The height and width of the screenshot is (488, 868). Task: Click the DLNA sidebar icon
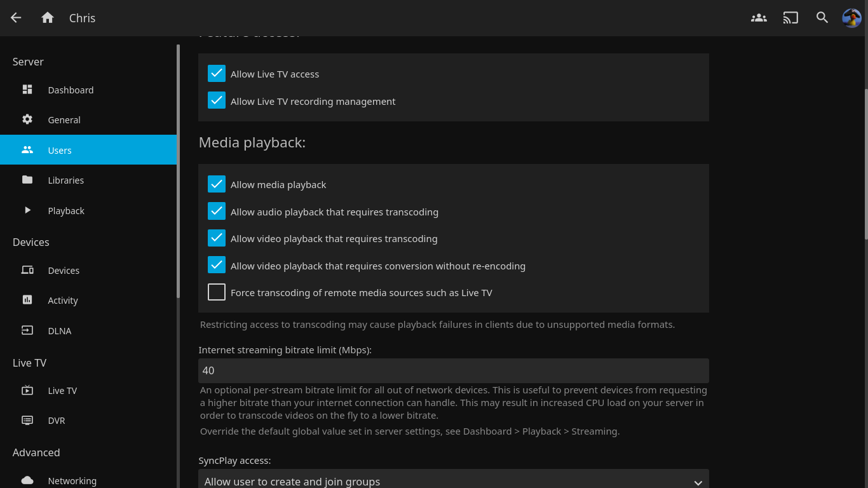(x=27, y=330)
